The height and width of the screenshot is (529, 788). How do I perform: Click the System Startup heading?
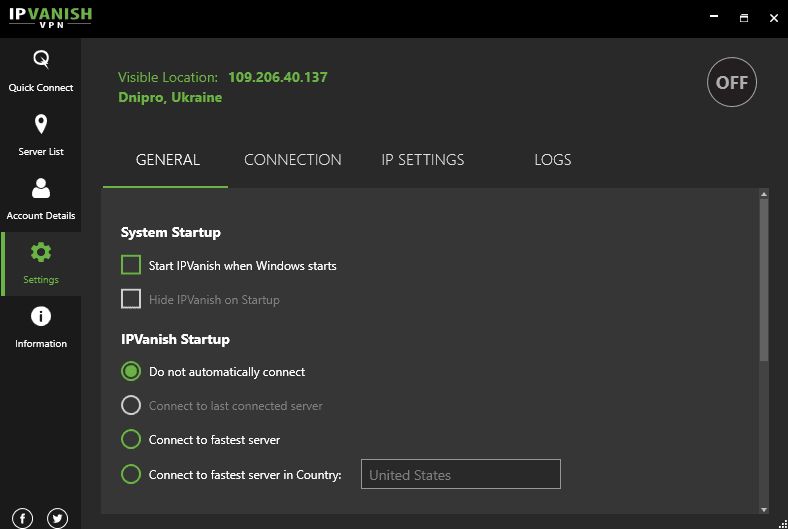(x=171, y=233)
